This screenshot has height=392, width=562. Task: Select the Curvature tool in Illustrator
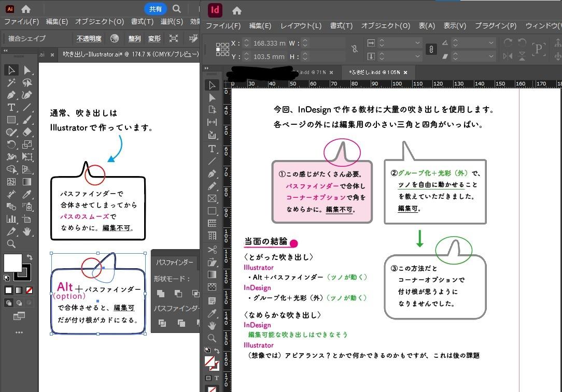pyautogui.click(x=27, y=95)
